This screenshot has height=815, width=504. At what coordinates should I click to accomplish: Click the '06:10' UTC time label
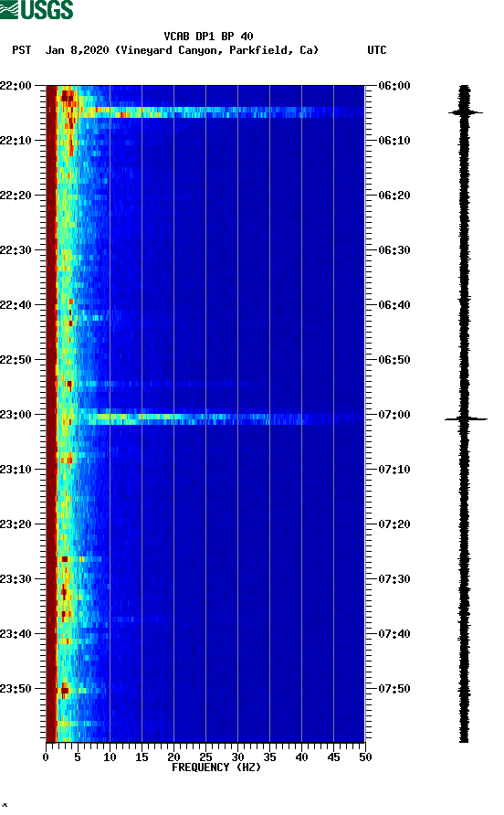(394, 141)
